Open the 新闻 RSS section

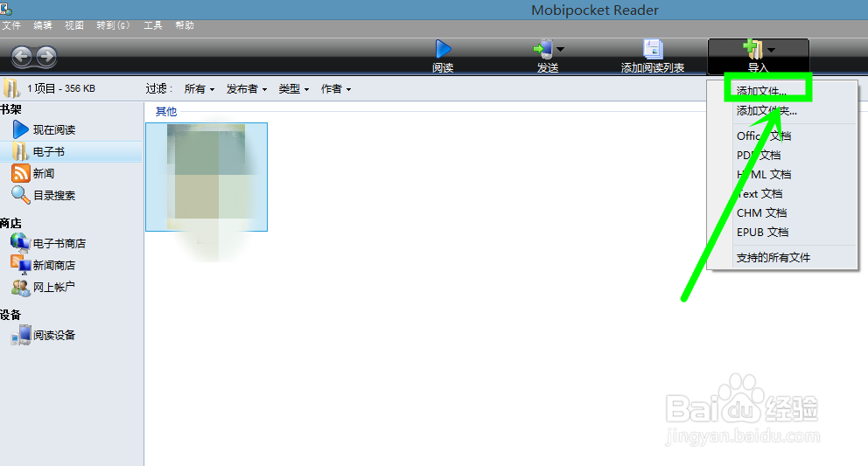43,174
